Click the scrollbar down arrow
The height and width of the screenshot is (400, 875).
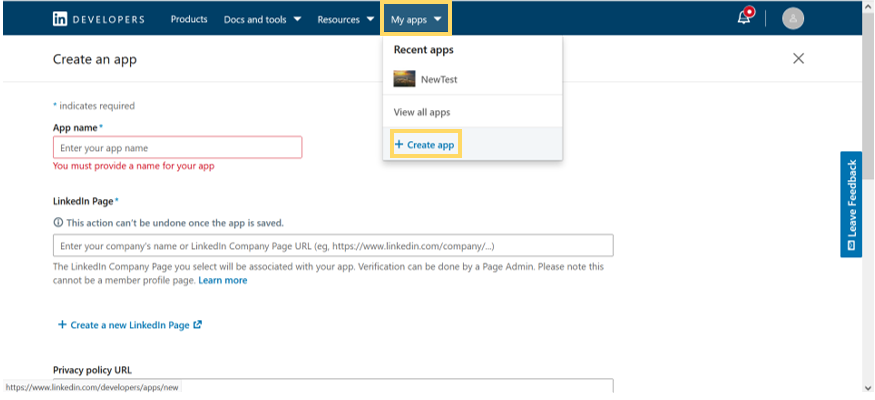pos(868,388)
